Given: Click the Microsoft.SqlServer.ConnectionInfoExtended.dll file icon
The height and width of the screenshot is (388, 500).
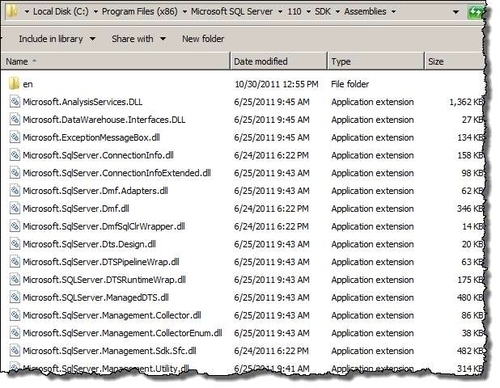Looking at the screenshot, I should 14,173.
